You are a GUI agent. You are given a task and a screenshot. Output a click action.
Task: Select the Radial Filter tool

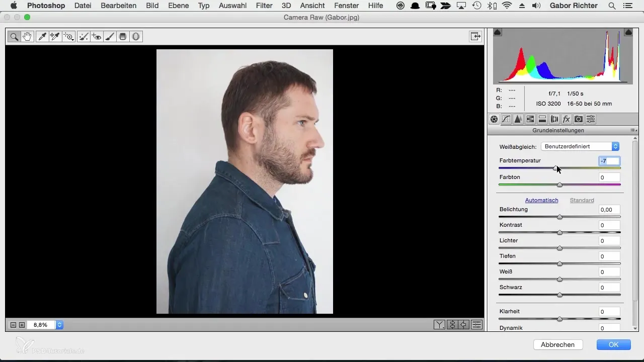tap(135, 36)
